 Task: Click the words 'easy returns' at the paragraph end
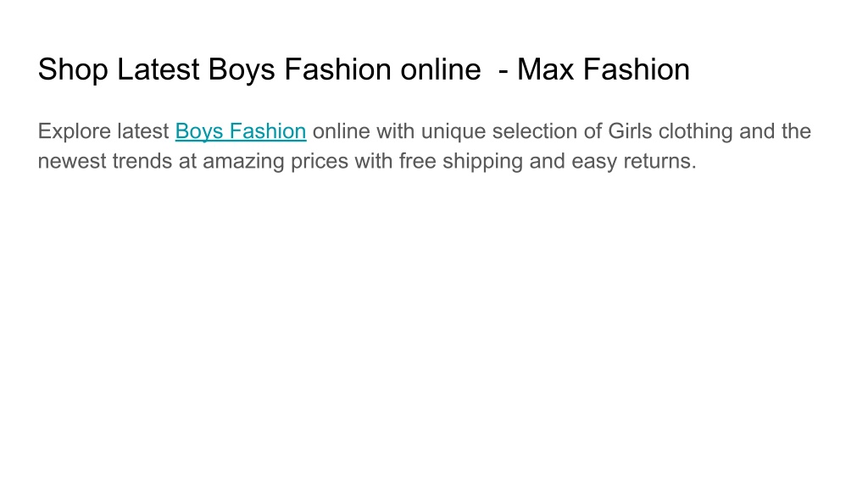pos(634,162)
